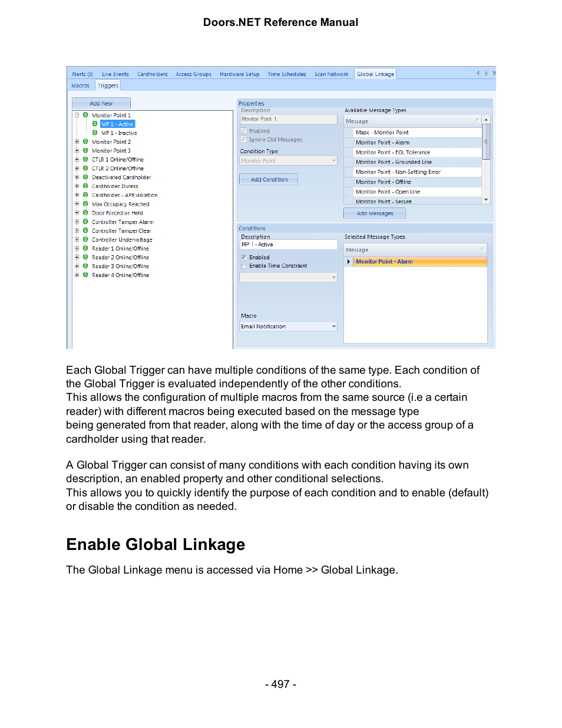Select Monitor Point - EOL Tolerance message

point(417,152)
